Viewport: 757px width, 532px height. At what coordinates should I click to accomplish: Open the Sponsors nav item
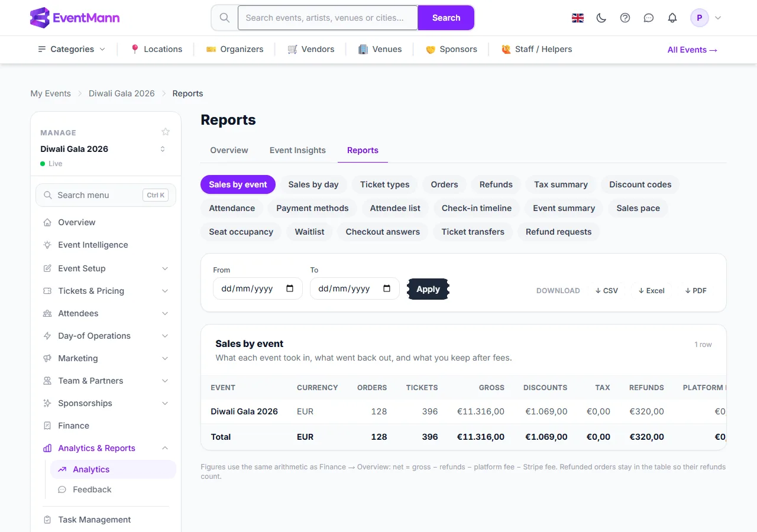click(451, 49)
